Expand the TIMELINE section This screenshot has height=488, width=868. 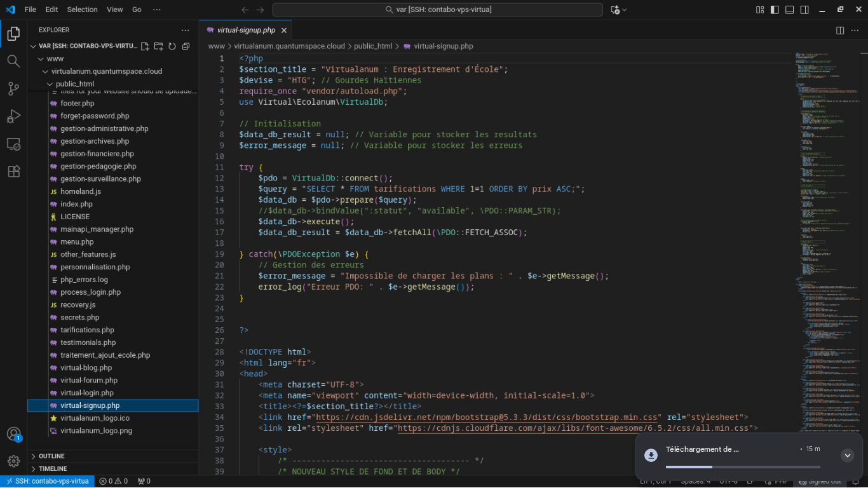pyautogui.click(x=53, y=469)
